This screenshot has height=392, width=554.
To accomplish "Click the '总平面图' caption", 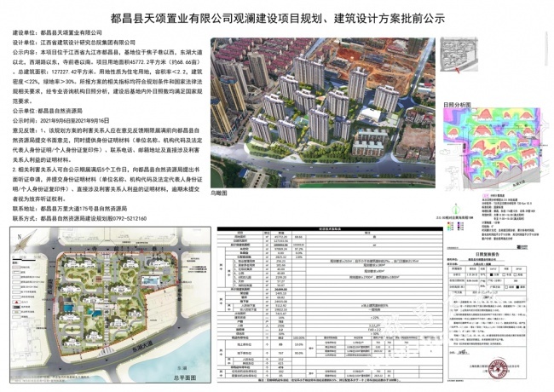I will click(x=184, y=378).
